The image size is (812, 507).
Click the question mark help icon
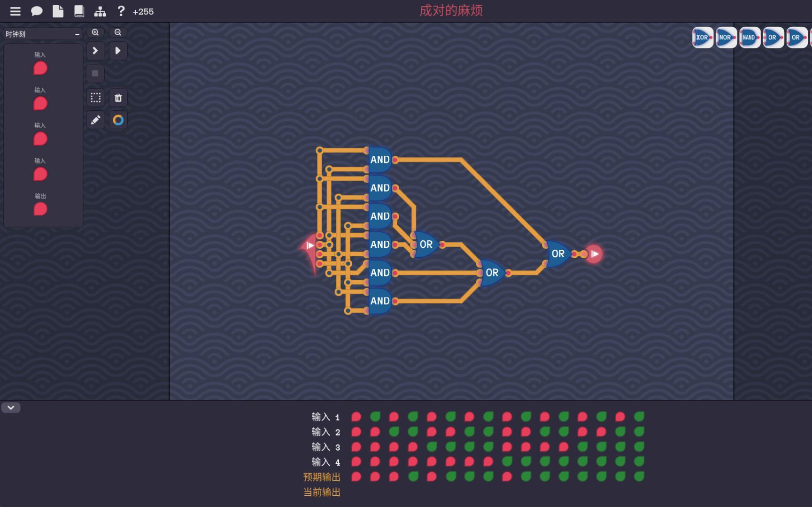click(x=121, y=11)
